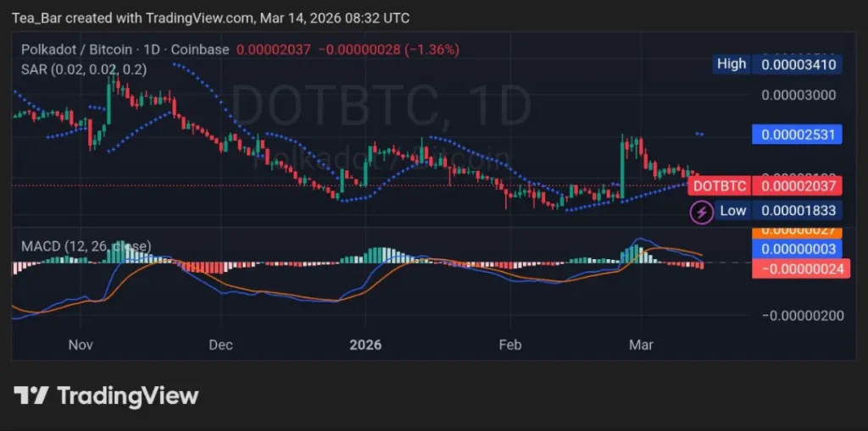Click the TradingView logo icon
Screen dimensions: 868x431
31,395
